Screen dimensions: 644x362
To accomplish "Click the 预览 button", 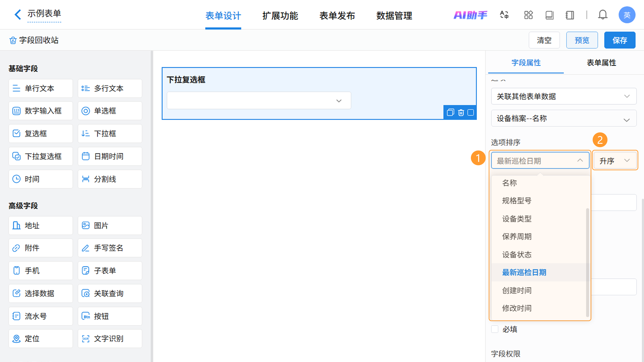I will tap(582, 40).
